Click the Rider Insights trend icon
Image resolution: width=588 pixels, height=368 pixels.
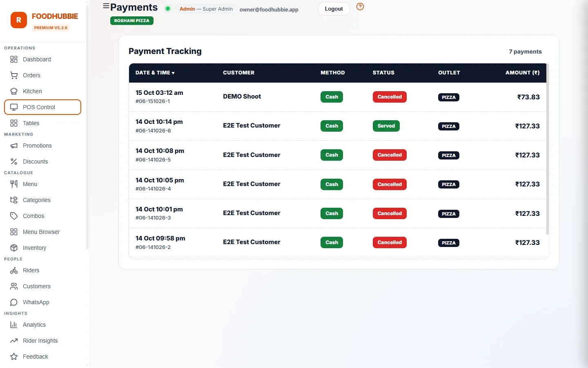[14, 341]
